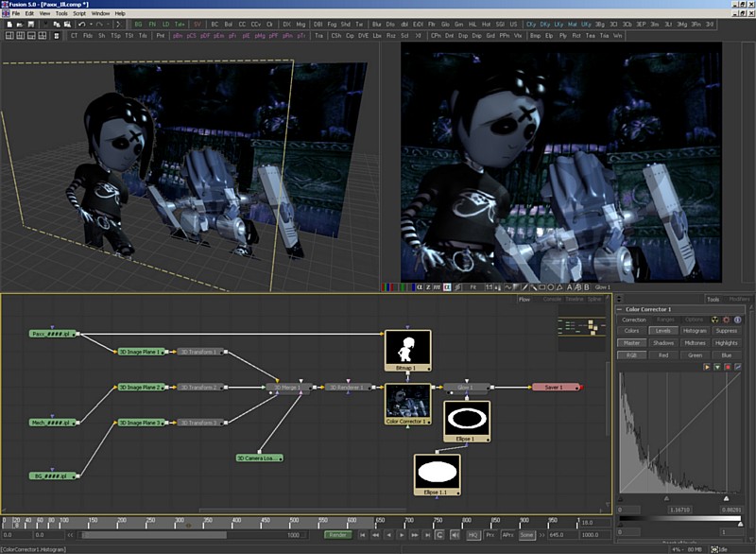Click the red gear icon in Color Corrector
Viewport: 756px width, 554px height.
726,320
